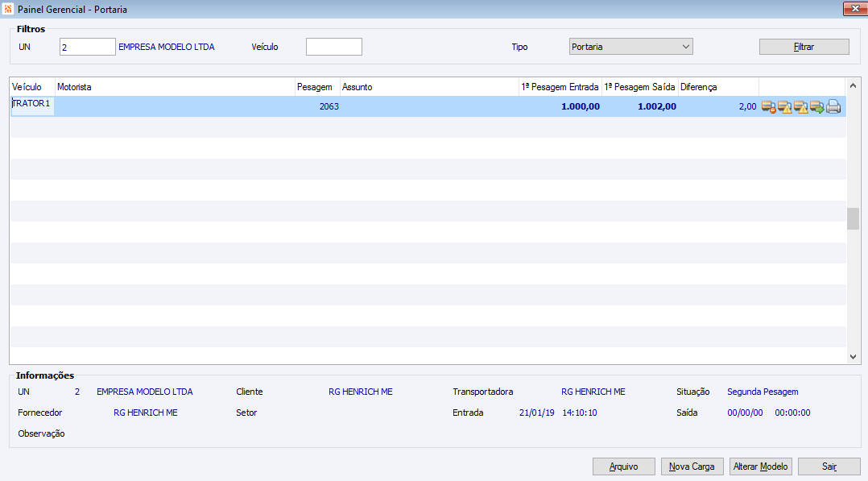Click the Entrada time 14:10:10

point(580,413)
